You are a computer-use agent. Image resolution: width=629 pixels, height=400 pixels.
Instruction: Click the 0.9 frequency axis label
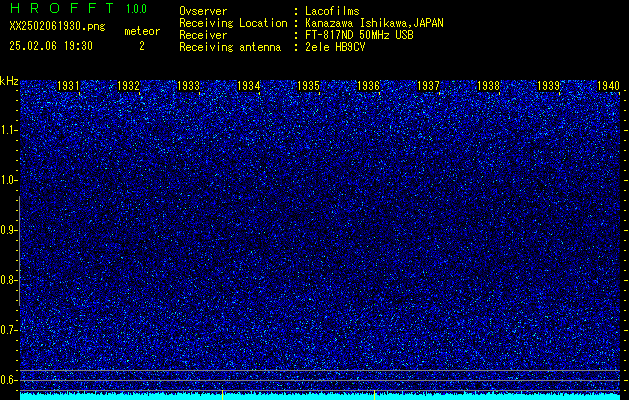click(x=9, y=230)
